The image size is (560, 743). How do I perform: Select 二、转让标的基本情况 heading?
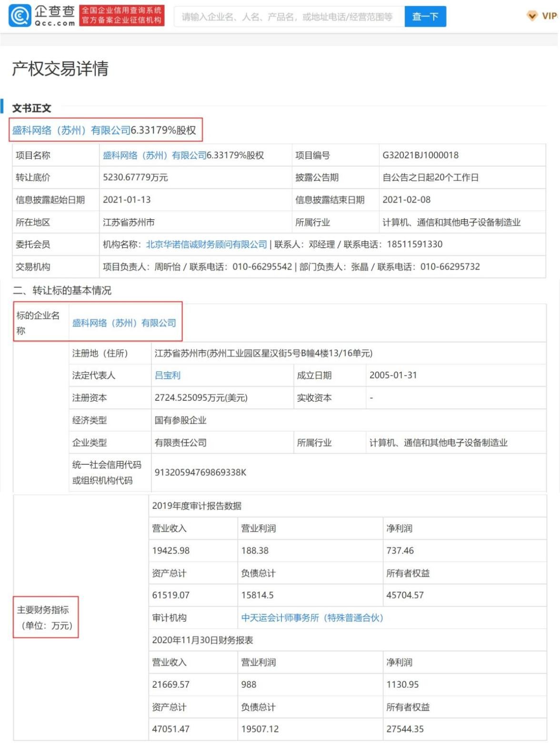(62, 290)
